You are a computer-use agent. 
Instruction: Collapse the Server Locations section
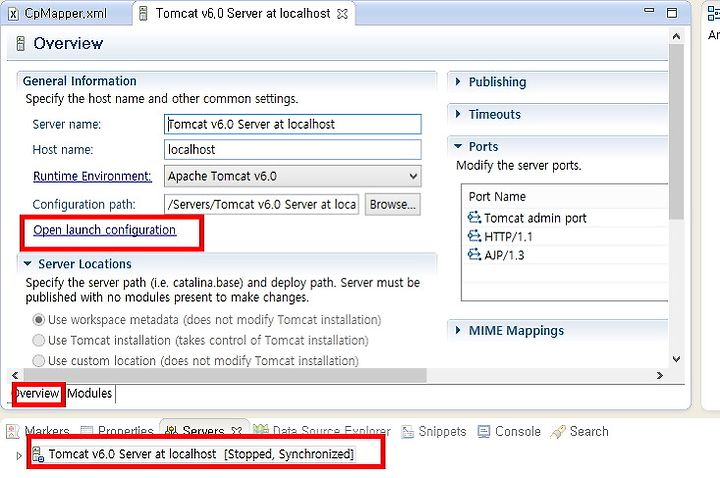coord(28,264)
